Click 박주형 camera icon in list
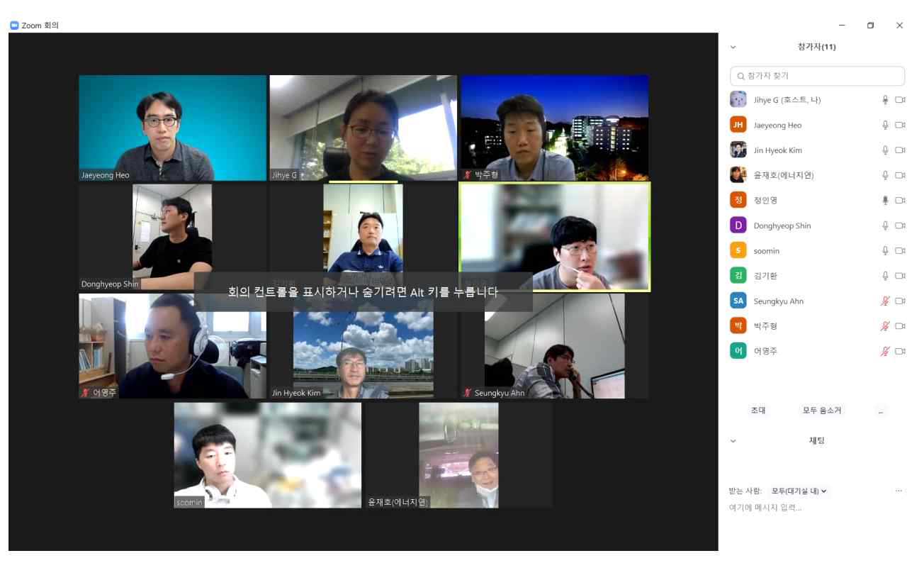Viewport: 924px width, 563px height. coord(901,326)
